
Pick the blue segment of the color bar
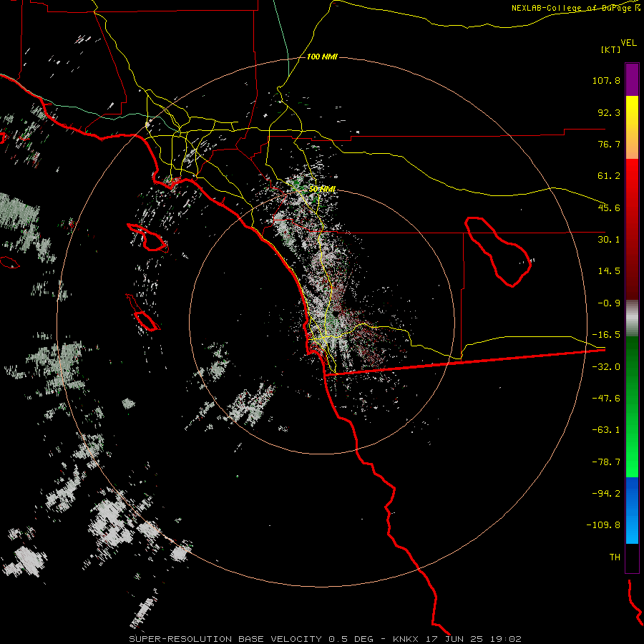point(632,510)
